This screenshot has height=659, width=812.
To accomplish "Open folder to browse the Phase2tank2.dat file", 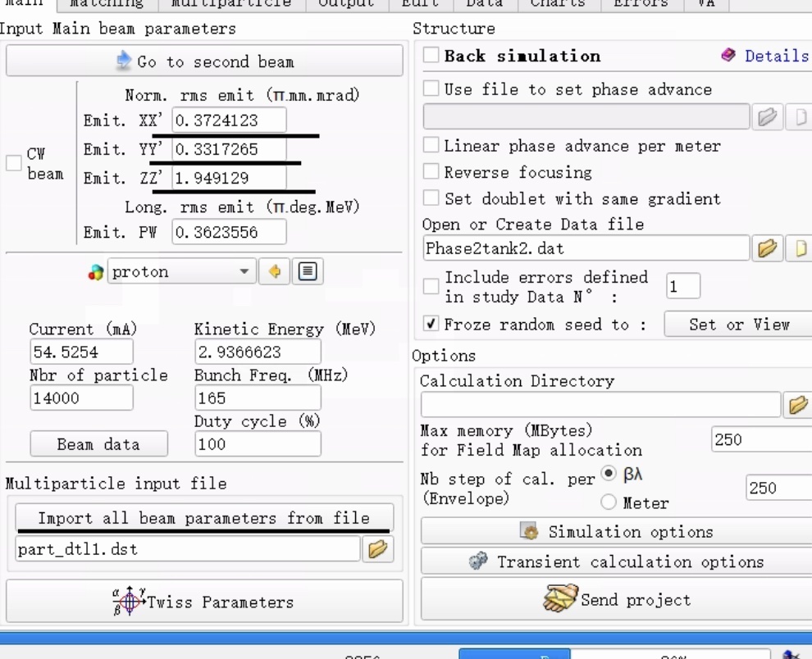I will (x=768, y=248).
